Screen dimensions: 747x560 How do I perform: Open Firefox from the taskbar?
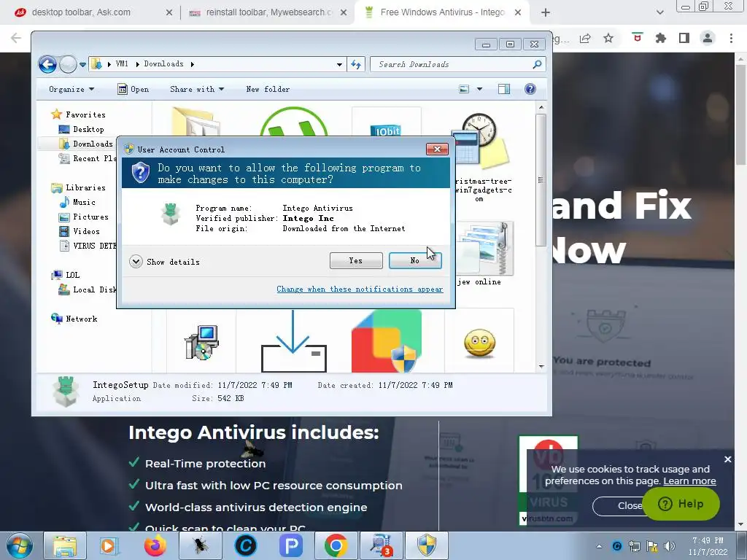click(x=155, y=545)
